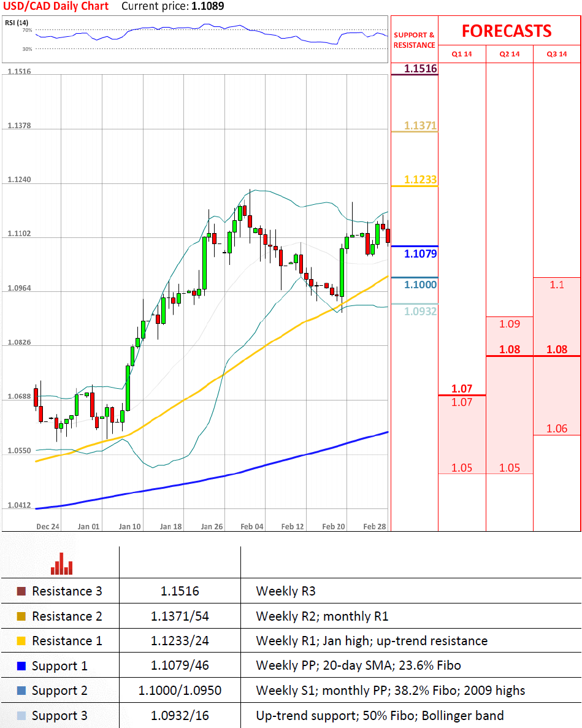
Task: Click the Support & Resistance header
Action: tap(414, 40)
